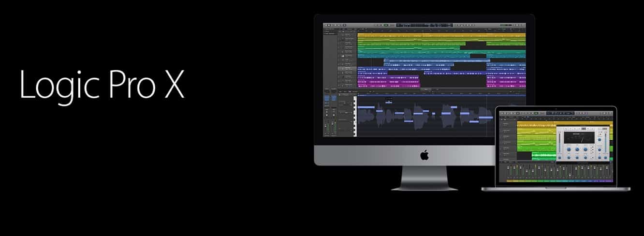Toggle the green highlighted transport button on iMac
Viewport: 644px width, 236px height.
point(386,24)
